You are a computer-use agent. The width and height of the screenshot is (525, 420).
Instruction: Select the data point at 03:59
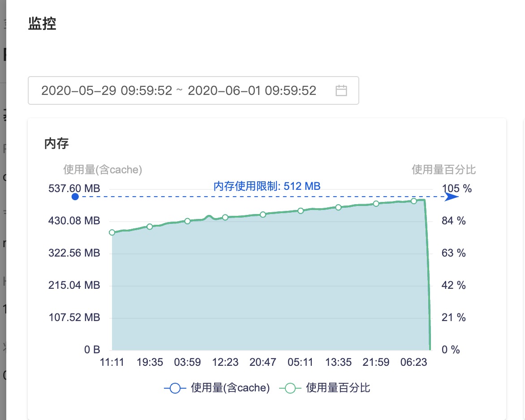tap(188, 221)
